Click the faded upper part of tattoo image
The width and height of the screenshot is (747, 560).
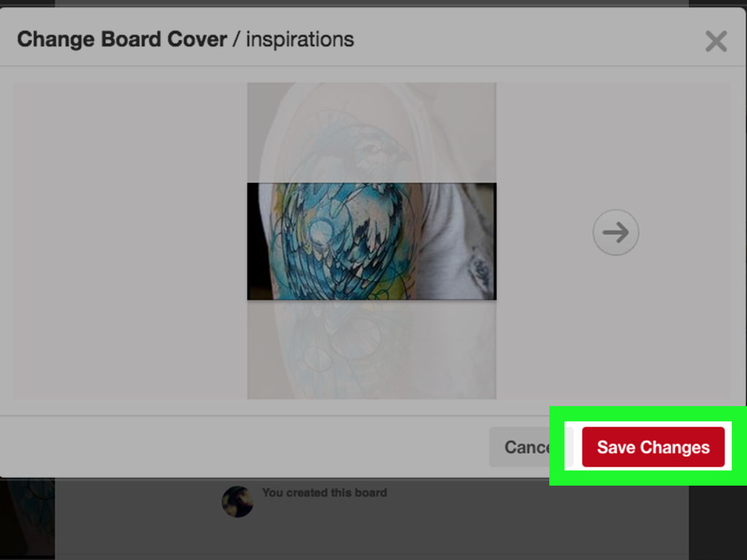pos(371,133)
